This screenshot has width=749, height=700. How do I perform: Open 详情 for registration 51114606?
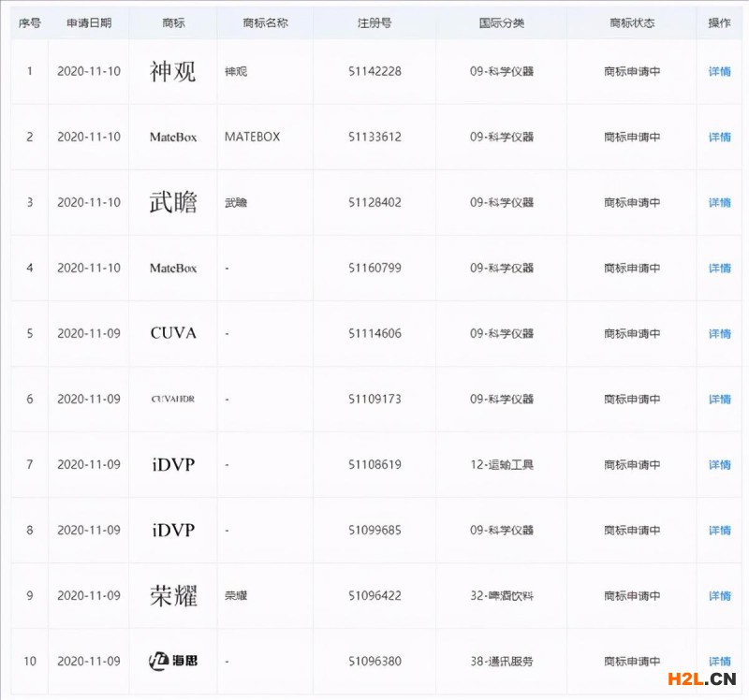coord(719,333)
